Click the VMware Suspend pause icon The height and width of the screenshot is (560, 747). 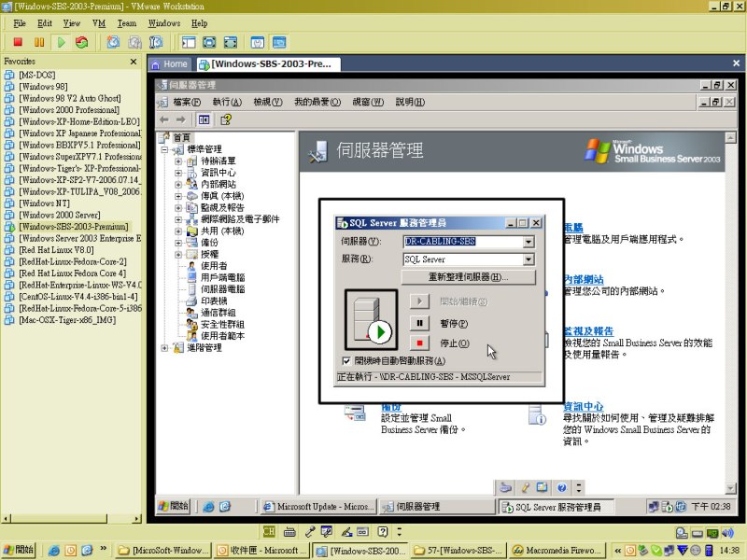(x=39, y=42)
